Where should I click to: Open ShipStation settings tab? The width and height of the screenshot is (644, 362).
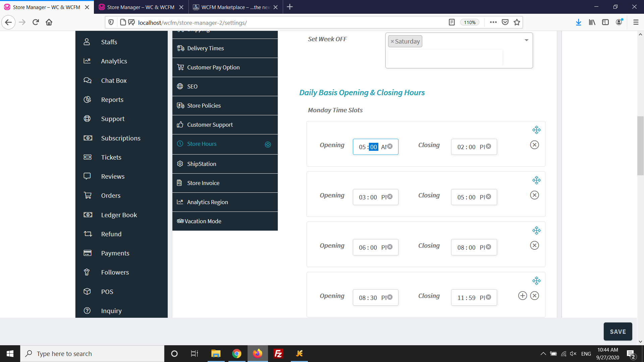[x=225, y=164]
